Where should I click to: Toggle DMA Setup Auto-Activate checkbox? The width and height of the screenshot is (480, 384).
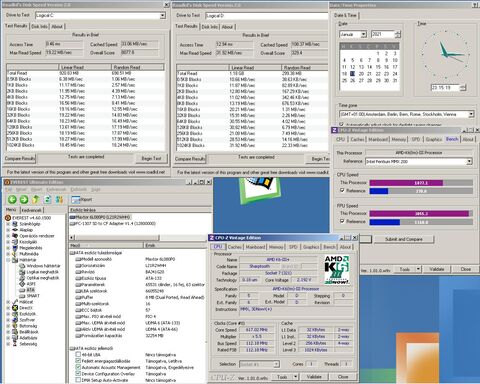(x=78, y=380)
